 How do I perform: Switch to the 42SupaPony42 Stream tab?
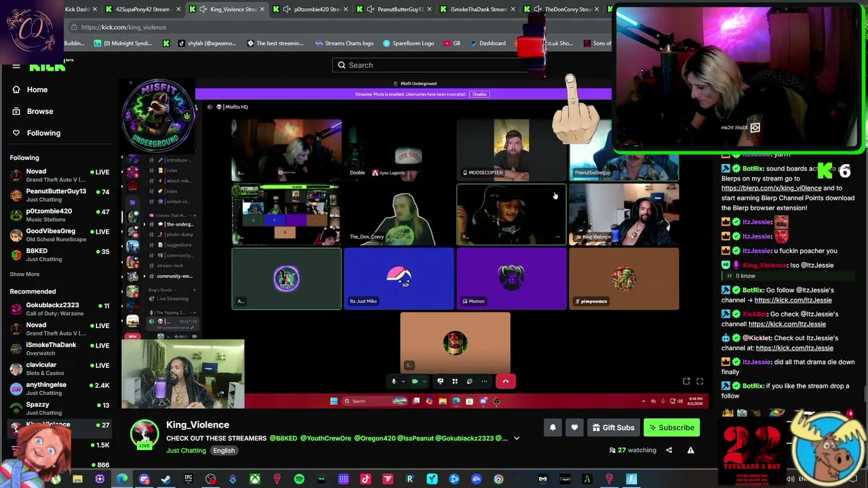point(142,9)
